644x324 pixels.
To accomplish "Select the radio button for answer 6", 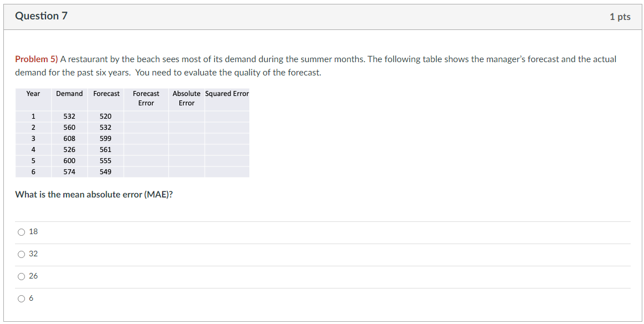I will tap(21, 298).
